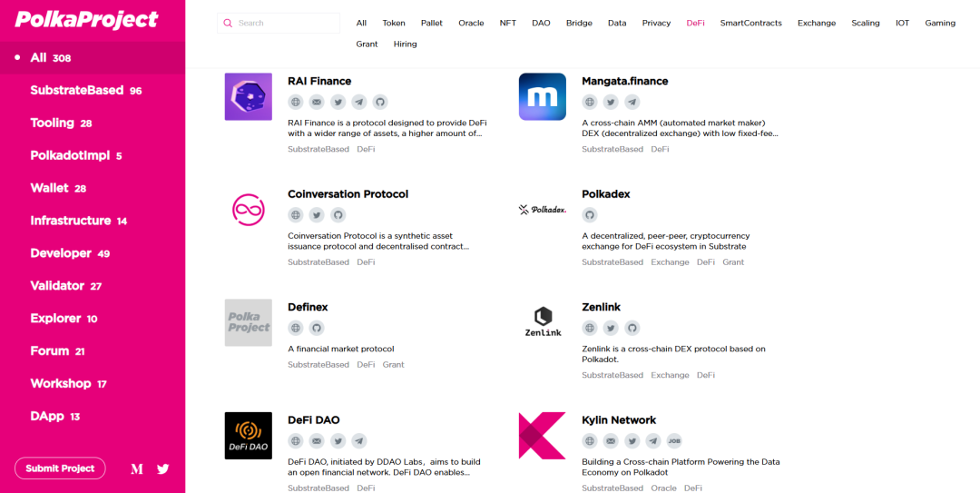
Task: Select the Hiring filter tab
Action: point(405,44)
